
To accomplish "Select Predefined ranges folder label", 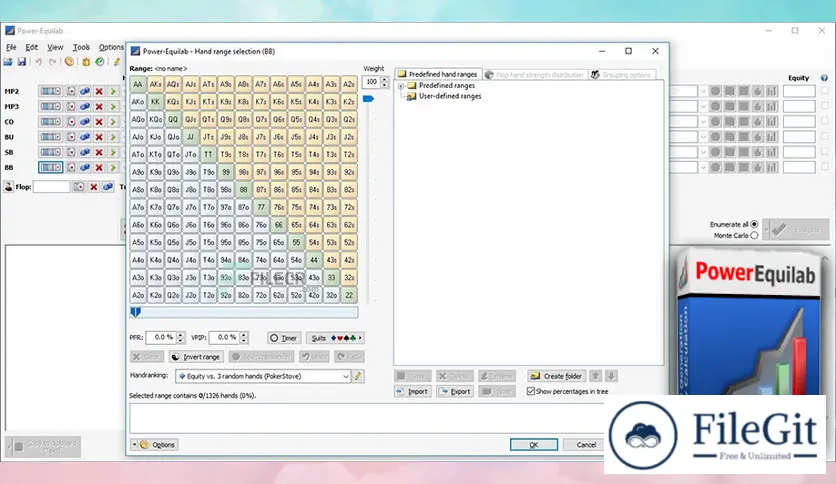I will (446, 85).
